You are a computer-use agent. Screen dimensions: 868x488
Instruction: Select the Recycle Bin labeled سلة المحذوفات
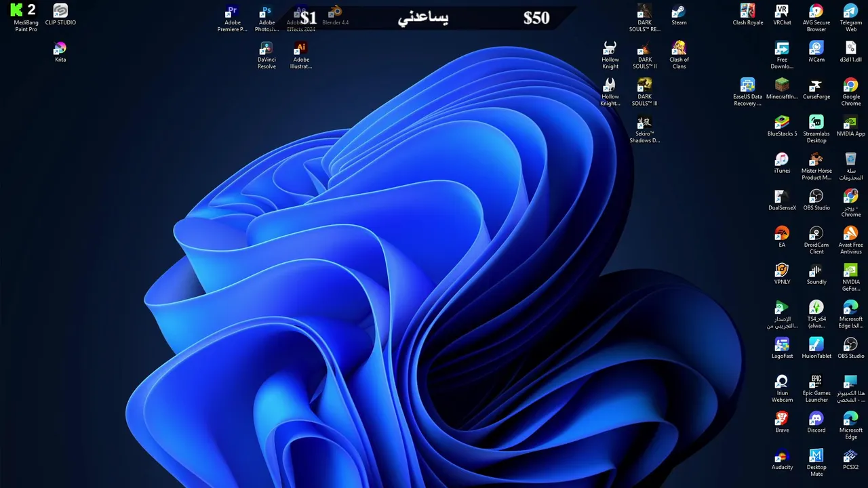(x=851, y=166)
